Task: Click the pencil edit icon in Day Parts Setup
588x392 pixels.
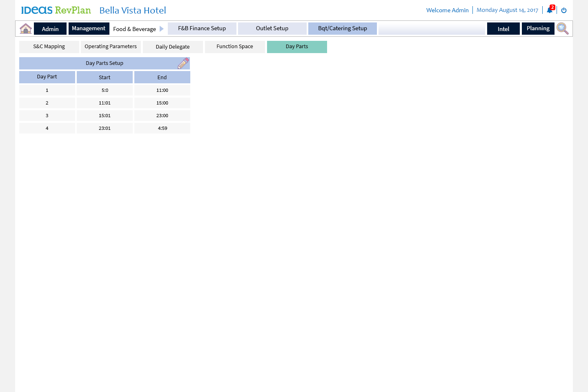Action: pos(183,63)
